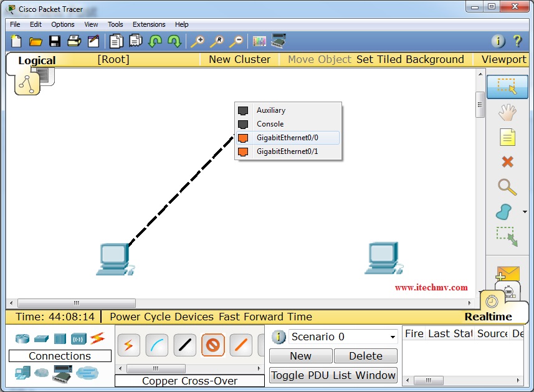Open the Options menu

tap(63, 24)
